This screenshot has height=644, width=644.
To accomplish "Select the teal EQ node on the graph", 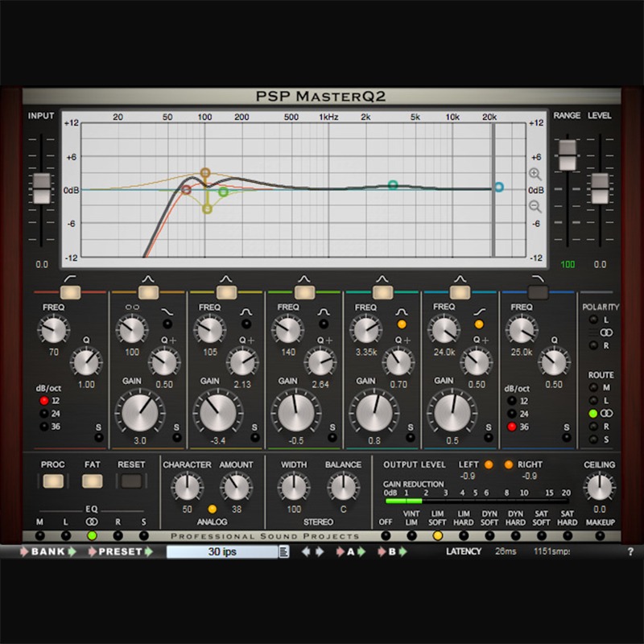I will point(393,185).
